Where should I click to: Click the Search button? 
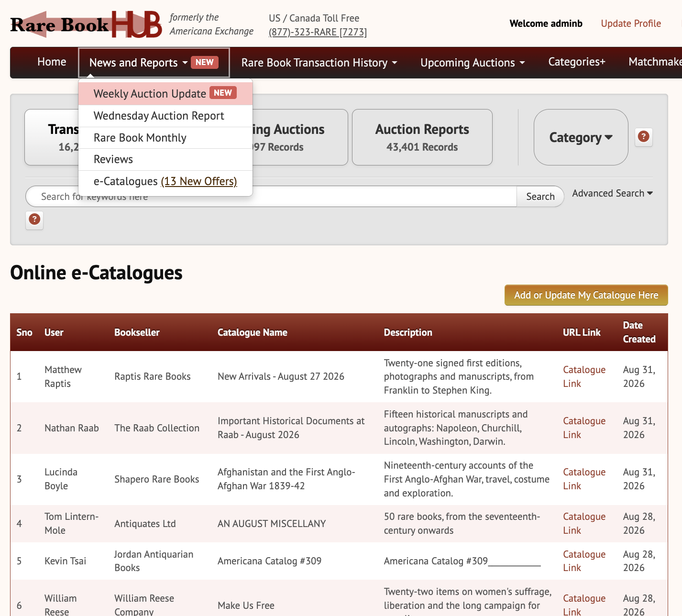click(x=540, y=197)
